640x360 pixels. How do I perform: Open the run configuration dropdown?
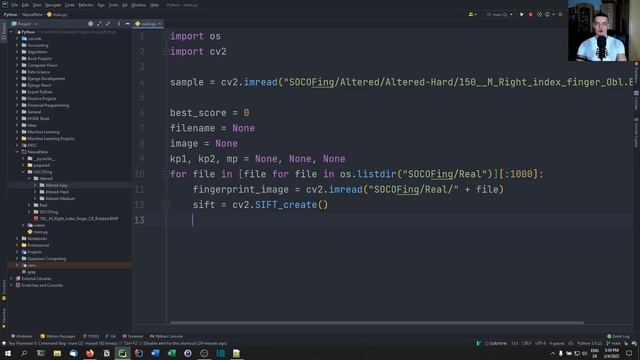coord(500,14)
